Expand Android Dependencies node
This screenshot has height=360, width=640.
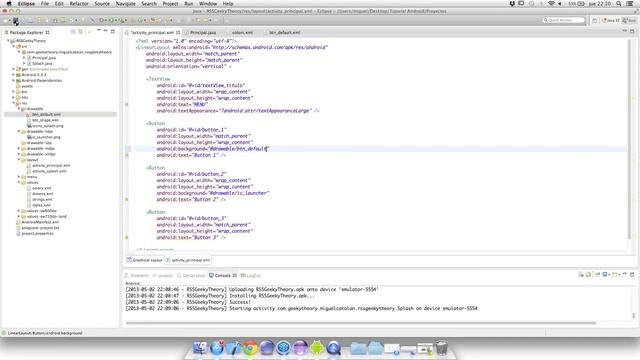click(13, 80)
